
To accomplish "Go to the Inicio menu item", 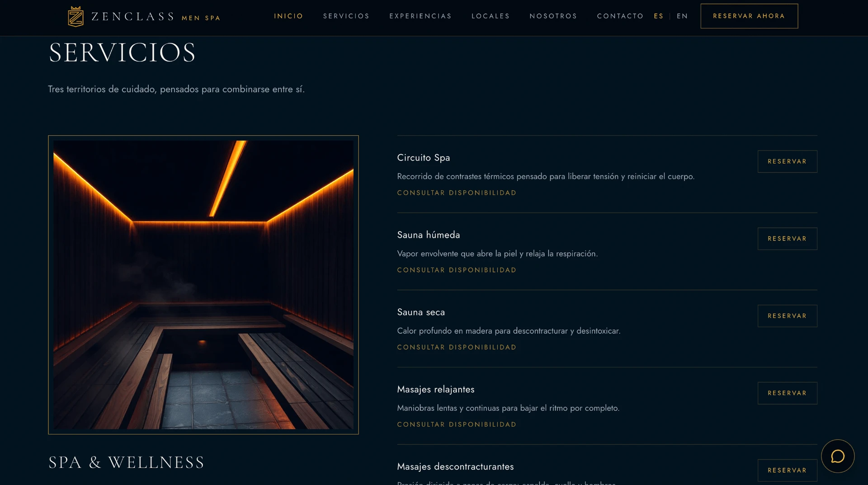I will pos(288,16).
